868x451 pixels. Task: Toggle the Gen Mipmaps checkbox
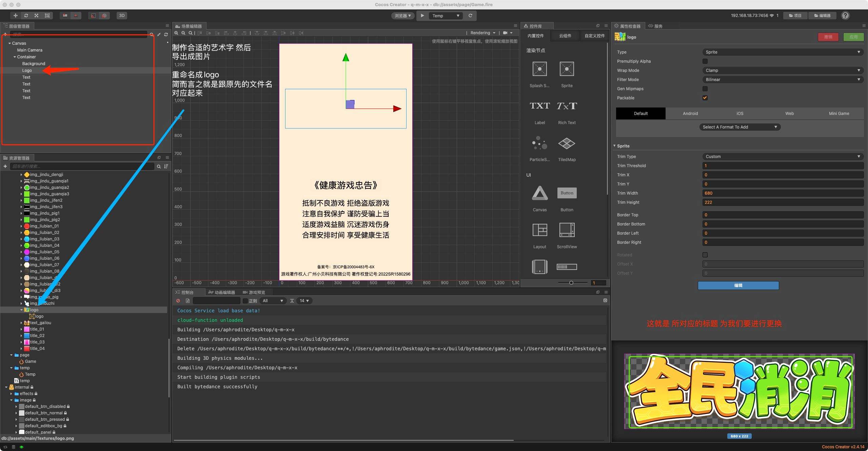705,89
